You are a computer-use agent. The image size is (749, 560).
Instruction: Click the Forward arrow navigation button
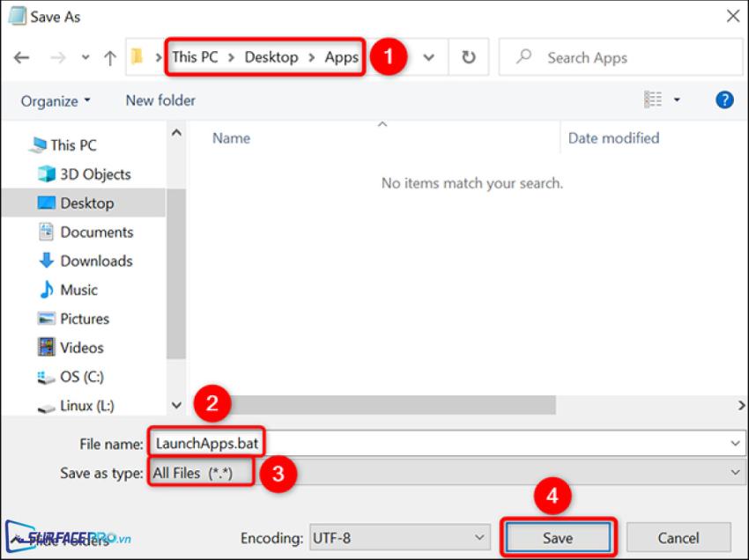[x=58, y=58]
